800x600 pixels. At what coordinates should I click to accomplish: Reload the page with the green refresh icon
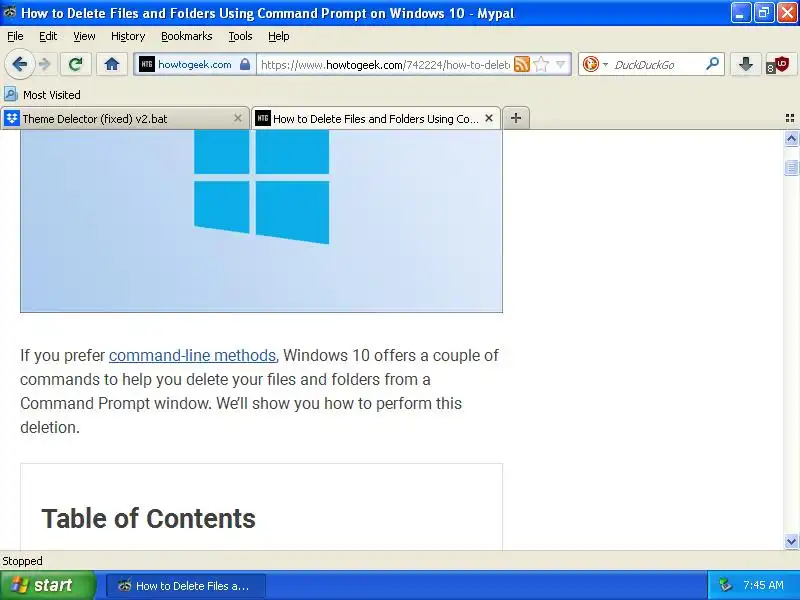(76, 64)
